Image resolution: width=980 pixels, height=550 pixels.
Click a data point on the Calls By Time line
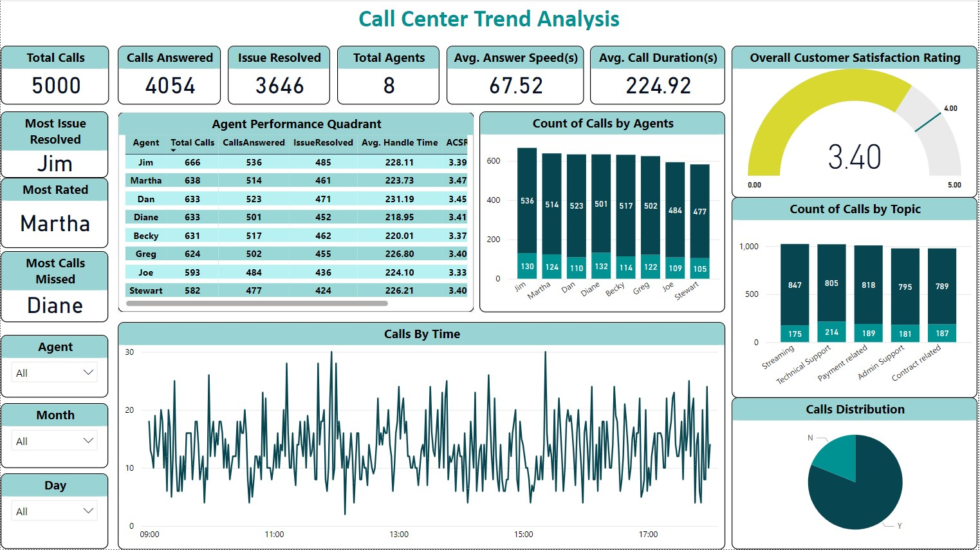332,352
